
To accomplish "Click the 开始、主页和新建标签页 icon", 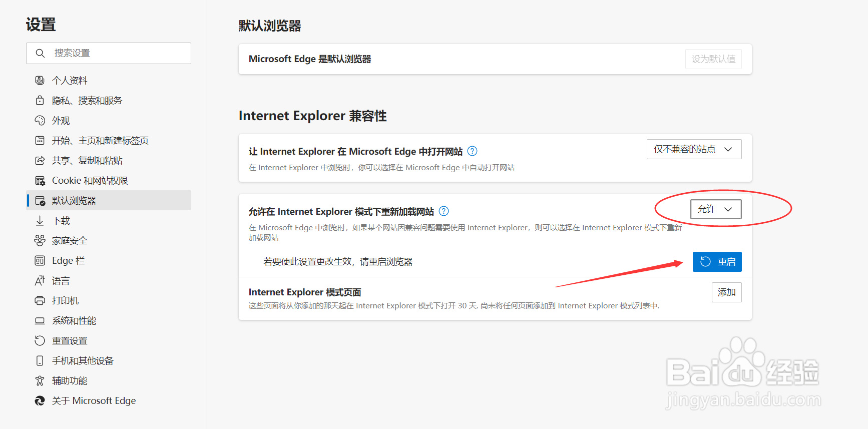I will point(40,140).
